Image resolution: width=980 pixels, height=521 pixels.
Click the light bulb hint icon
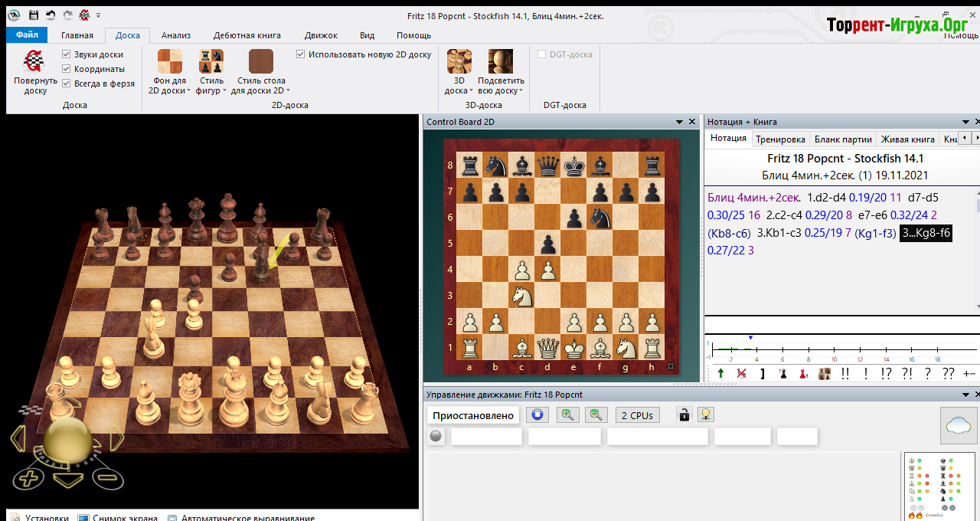[x=706, y=415]
